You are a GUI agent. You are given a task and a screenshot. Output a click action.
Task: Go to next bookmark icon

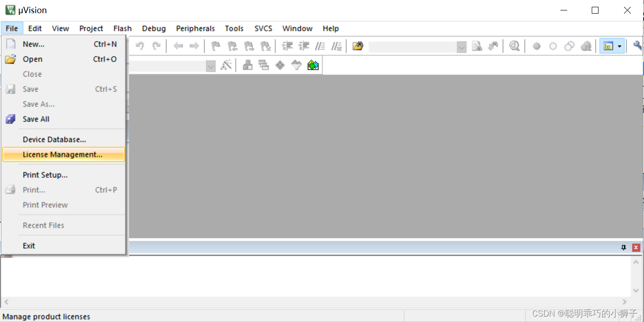[249, 46]
